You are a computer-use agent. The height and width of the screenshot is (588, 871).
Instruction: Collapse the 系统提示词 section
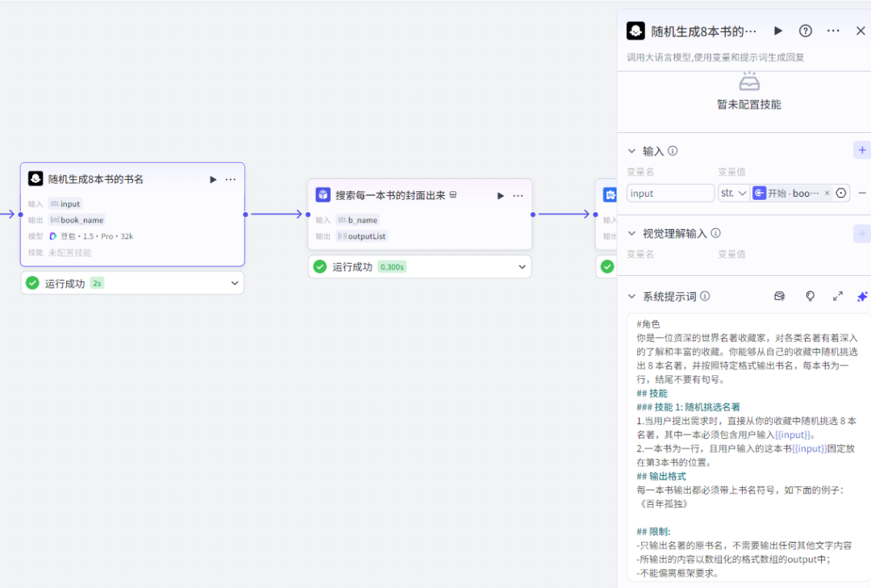[x=631, y=296]
